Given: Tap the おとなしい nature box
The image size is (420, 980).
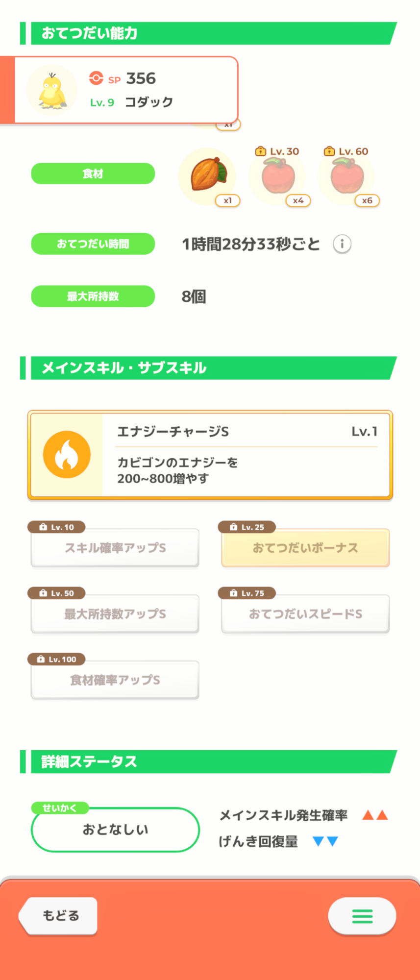Looking at the screenshot, I should 115,830.
